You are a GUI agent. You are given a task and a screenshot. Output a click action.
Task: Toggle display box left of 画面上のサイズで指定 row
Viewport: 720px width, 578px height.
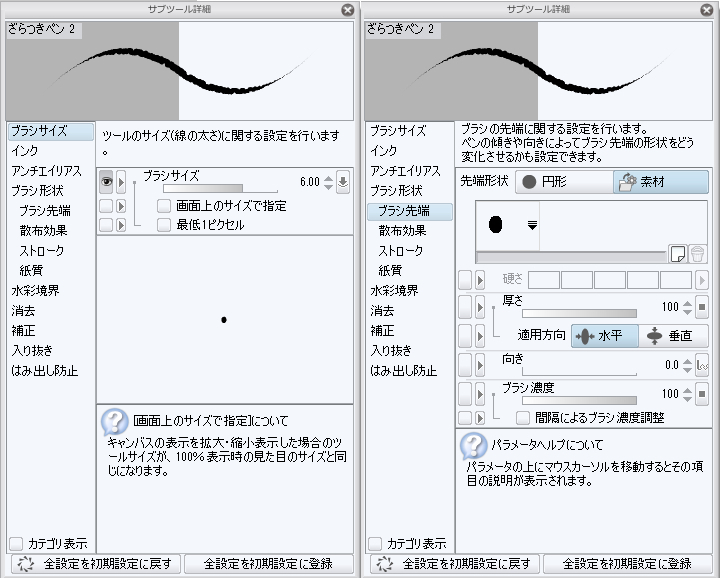[x=106, y=206]
